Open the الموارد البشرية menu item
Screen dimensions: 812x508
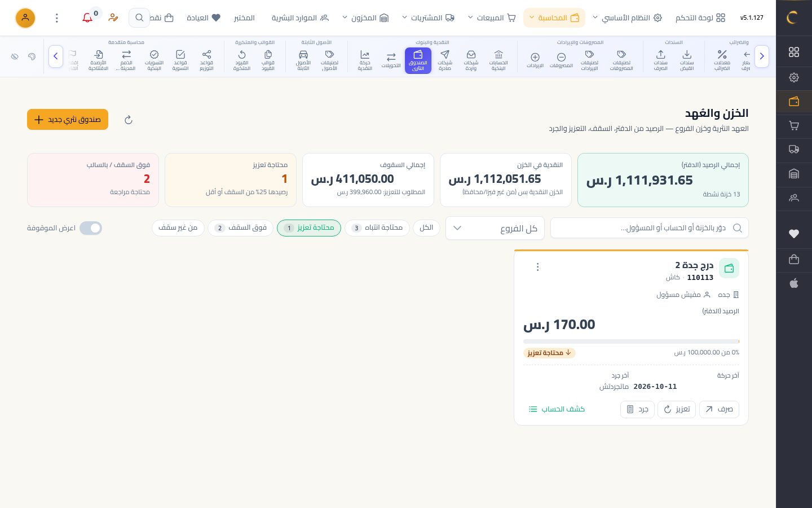pyautogui.click(x=300, y=18)
